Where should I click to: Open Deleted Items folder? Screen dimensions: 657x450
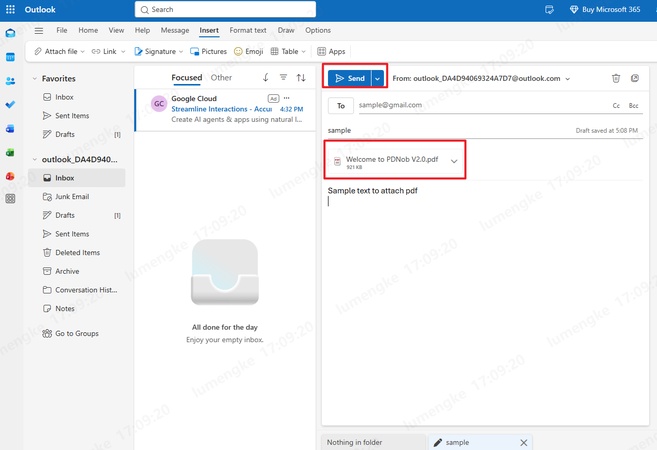(x=77, y=253)
